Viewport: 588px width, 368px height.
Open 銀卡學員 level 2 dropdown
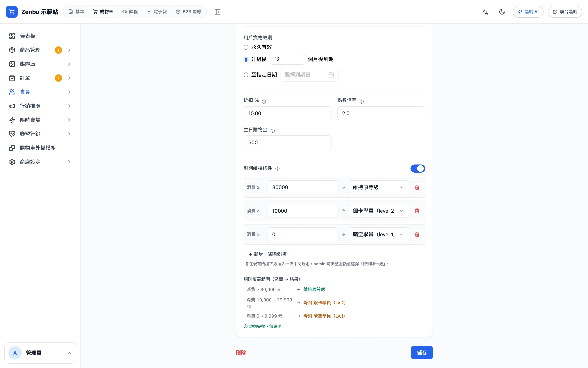tap(379, 211)
